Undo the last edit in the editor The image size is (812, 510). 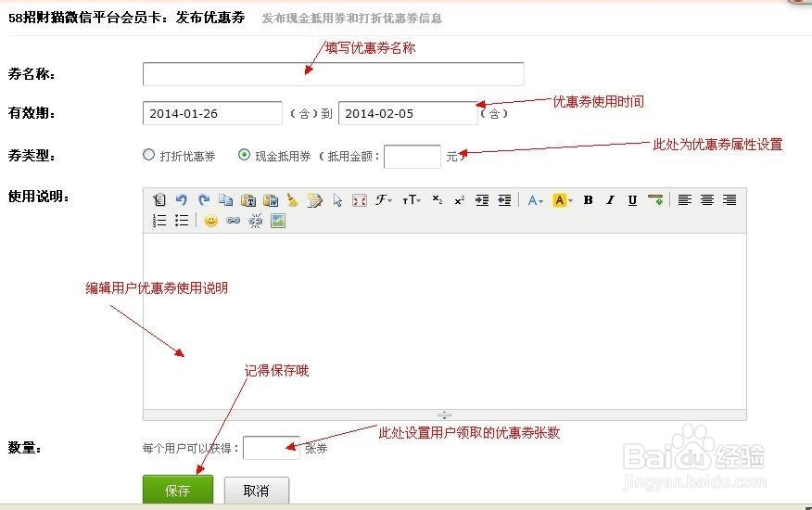[182, 199]
